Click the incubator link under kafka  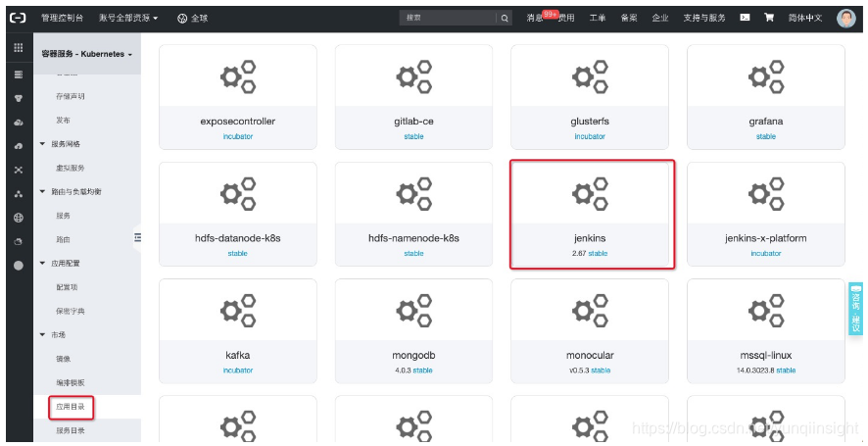[x=238, y=371]
